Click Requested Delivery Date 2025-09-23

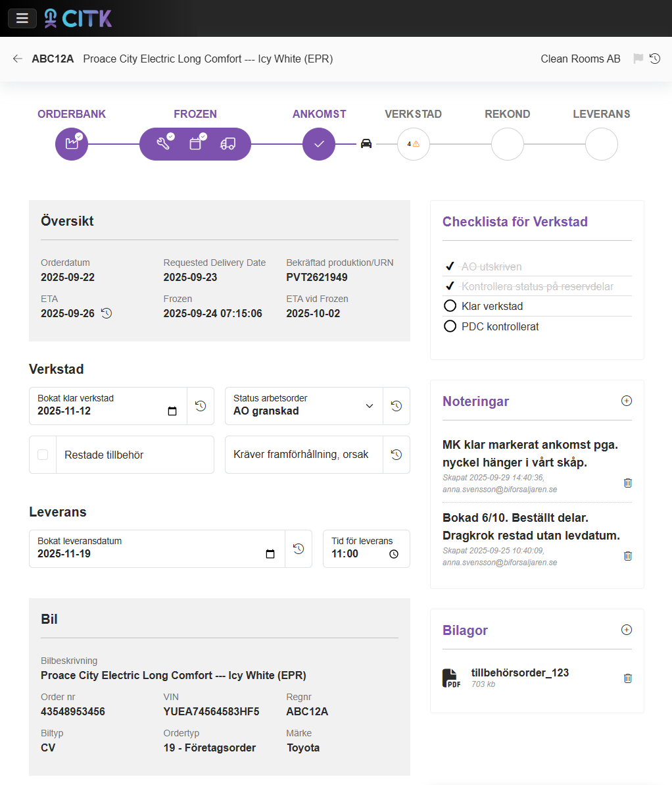tap(190, 278)
